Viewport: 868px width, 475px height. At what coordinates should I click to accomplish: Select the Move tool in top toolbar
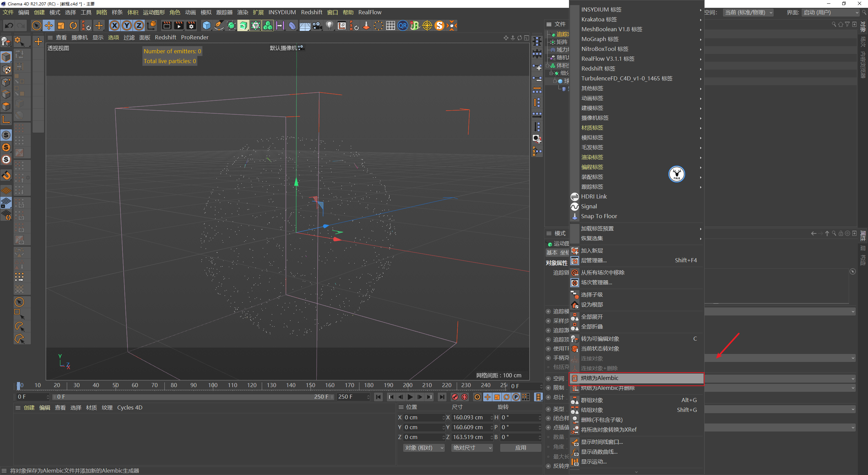(49, 25)
